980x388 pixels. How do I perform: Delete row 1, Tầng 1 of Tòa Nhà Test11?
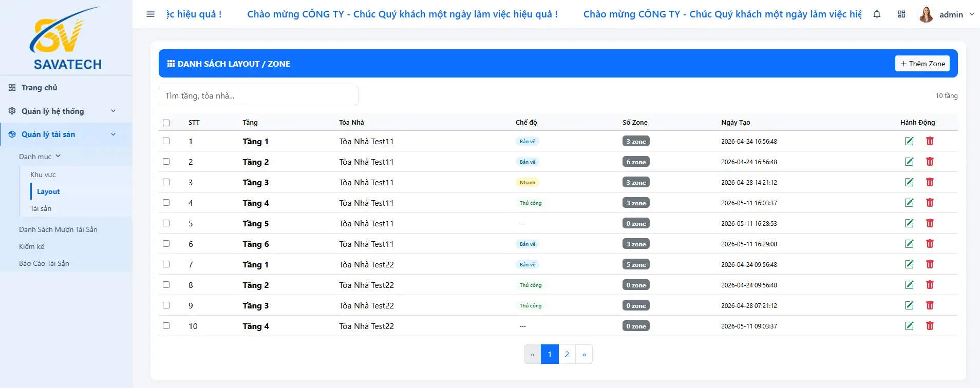(930, 141)
